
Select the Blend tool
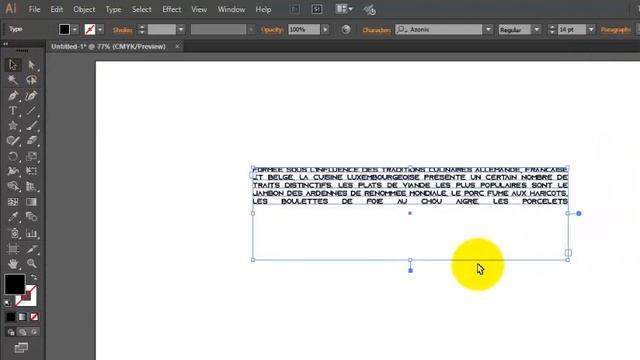(31, 217)
